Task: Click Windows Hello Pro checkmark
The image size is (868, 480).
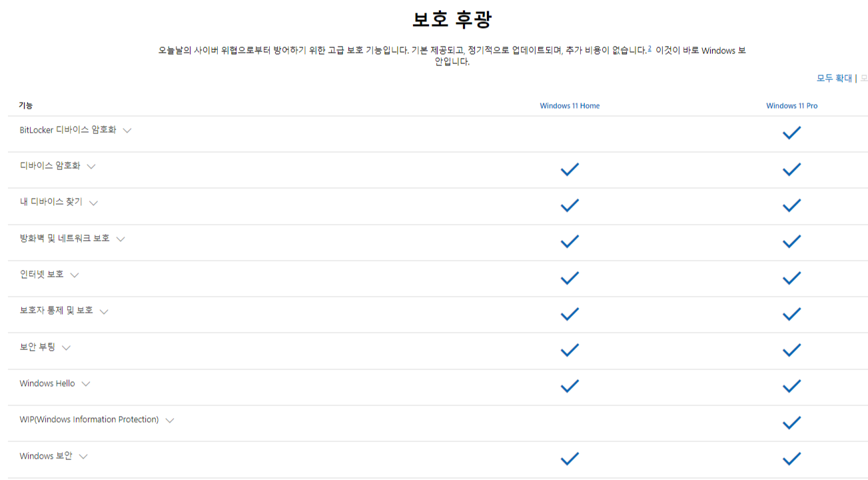Action: pyautogui.click(x=791, y=386)
